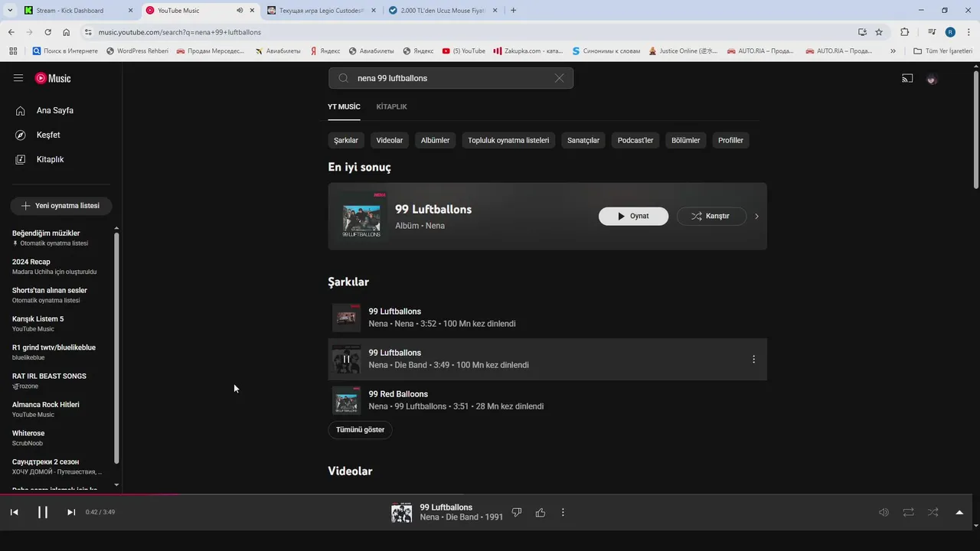Play 99 Red Balloons song thumbnail
Image resolution: width=980 pixels, height=551 pixels.
(x=346, y=400)
